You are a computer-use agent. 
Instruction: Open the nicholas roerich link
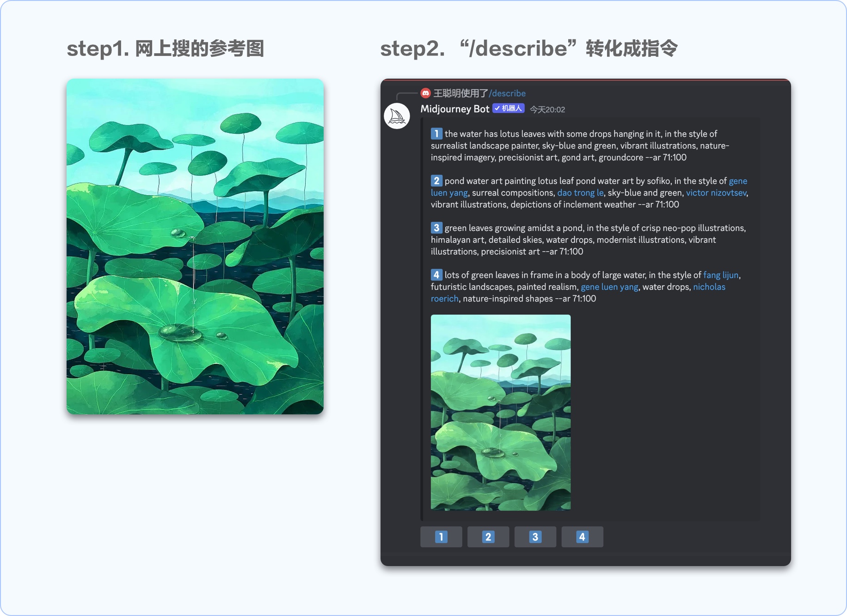click(709, 287)
